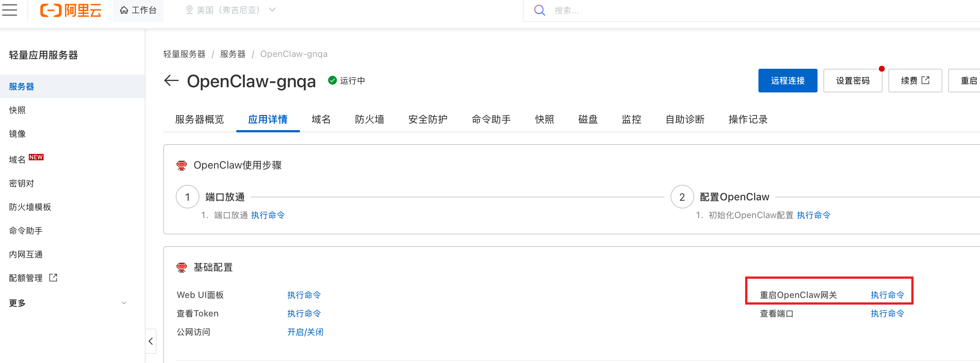Click 执行命令 next to 查看端口
Viewport: 980px width, 363px height.
(x=887, y=313)
